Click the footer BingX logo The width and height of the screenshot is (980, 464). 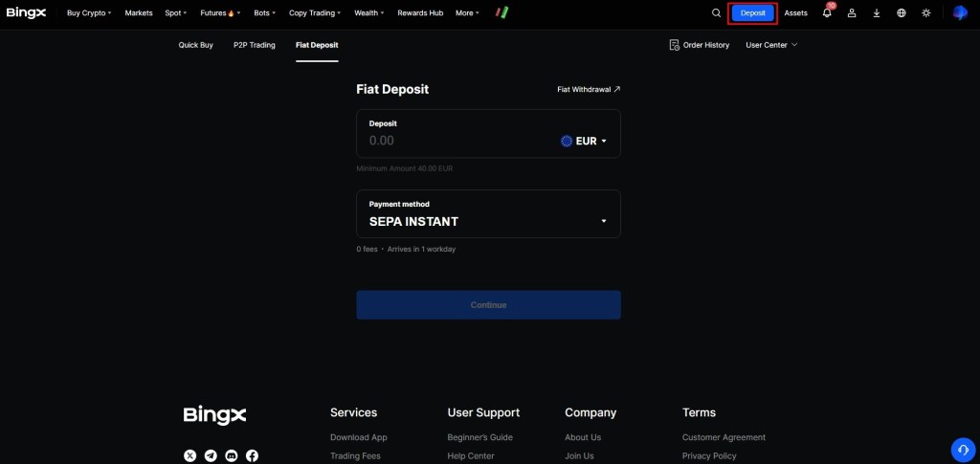(x=214, y=415)
